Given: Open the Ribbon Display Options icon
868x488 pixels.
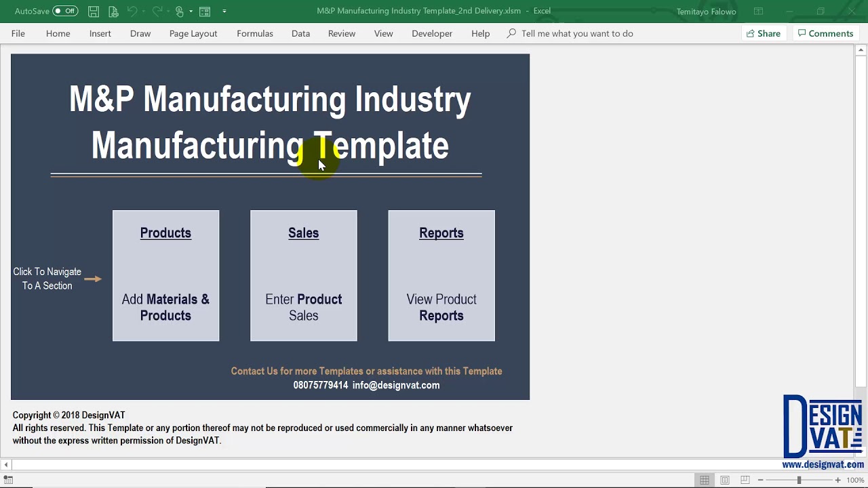Looking at the screenshot, I should (x=759, y=11).
